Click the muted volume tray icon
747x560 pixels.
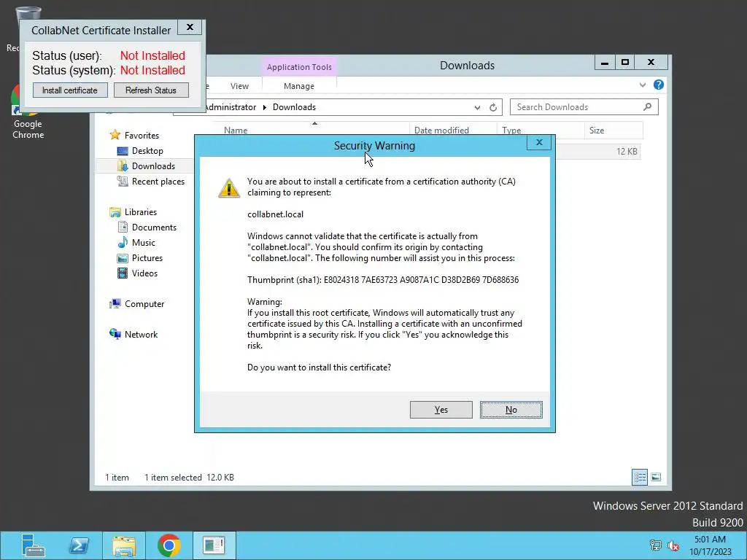[x=673, y=545]
